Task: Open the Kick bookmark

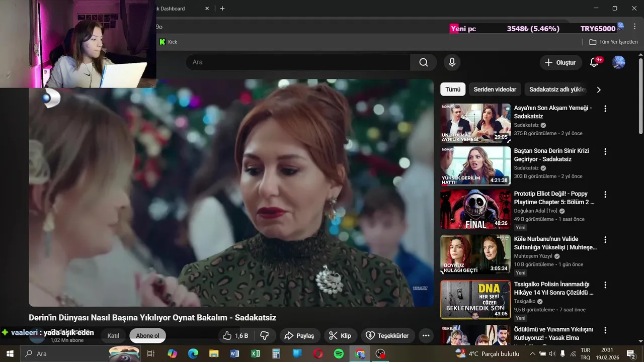Action: click(168, 42)
